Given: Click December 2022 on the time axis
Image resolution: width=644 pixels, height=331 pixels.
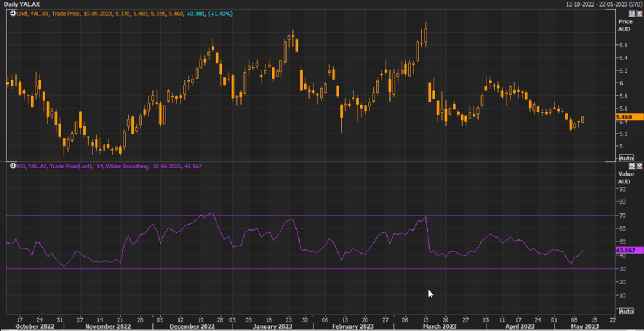Looking at the screenshot, I should [191, 326].
